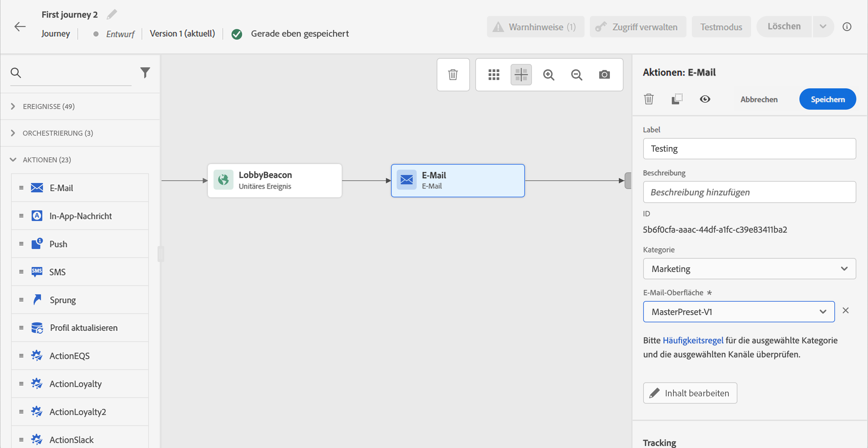Click the Beschreibung hinzufügen field

click(x=749, y=192)
